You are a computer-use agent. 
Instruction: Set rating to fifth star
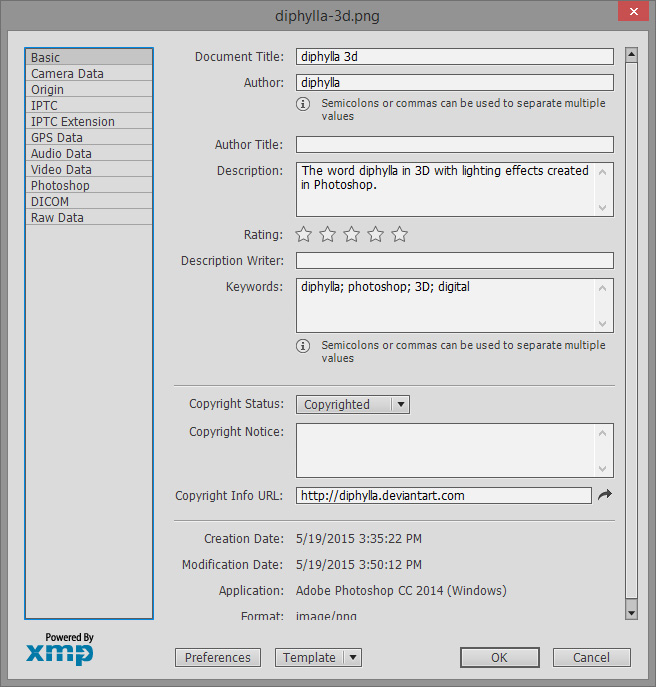click(x=400, y=234)
